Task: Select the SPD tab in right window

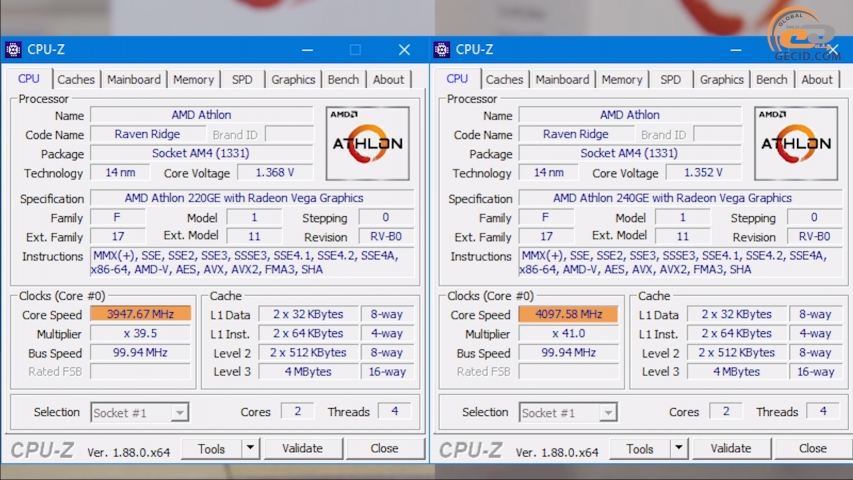Action: 671,79
